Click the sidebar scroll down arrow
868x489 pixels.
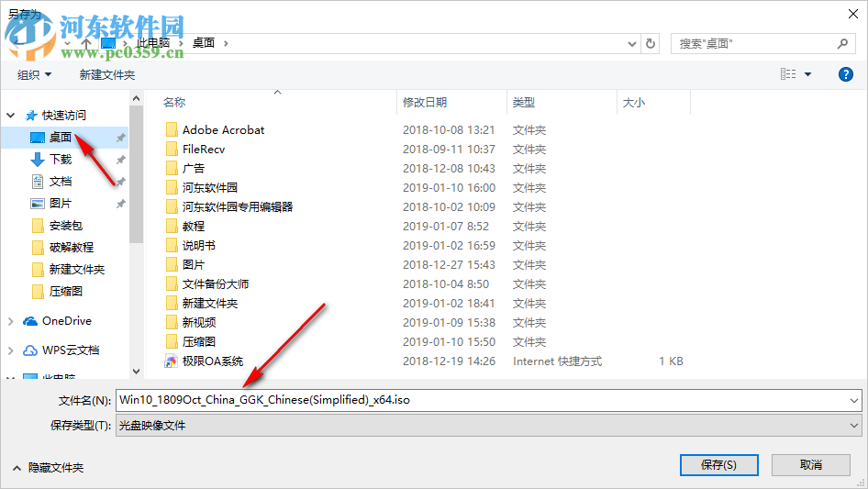136,371
